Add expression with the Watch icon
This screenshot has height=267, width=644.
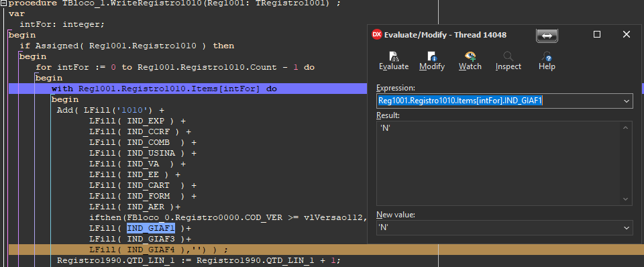[470, 56]
